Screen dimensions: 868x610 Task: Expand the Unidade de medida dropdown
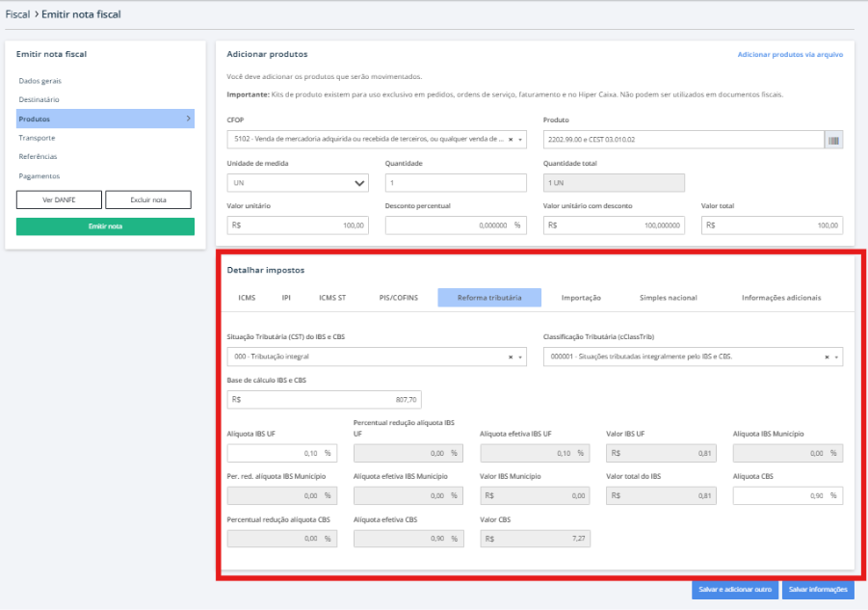[360, 183]
